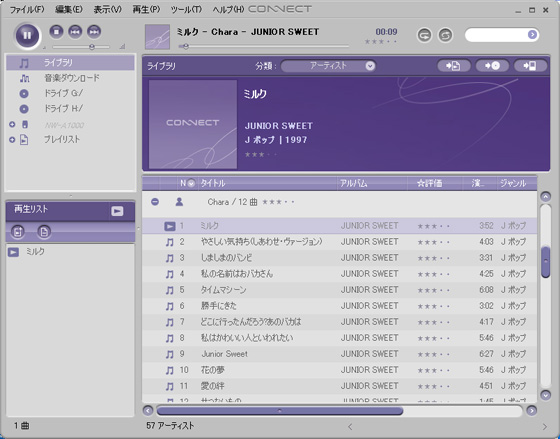The width and height of the screenshot is (560, 439).
Task: Seek in the track progress bar
Action: [x=264, y=46]
